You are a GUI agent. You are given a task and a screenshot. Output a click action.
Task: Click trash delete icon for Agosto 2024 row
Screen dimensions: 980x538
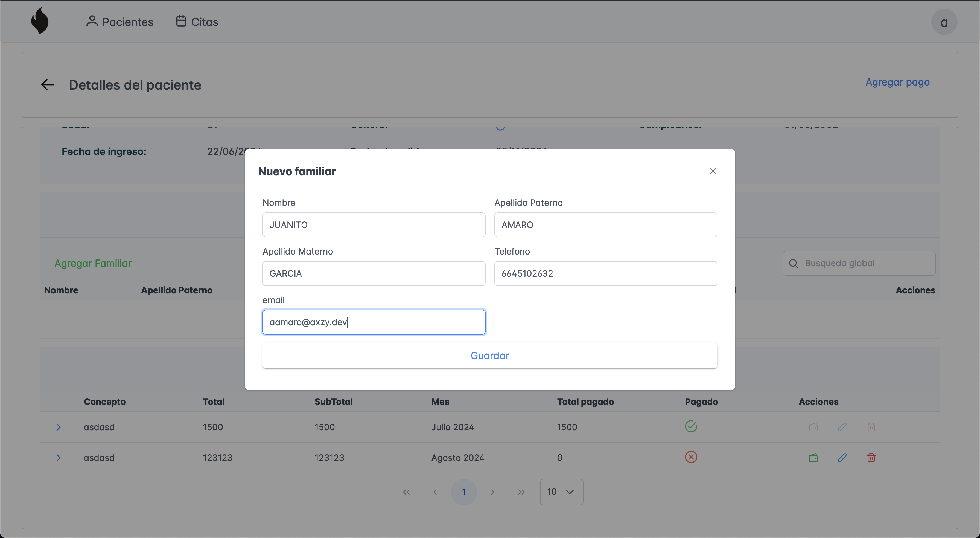click(871, 458)
